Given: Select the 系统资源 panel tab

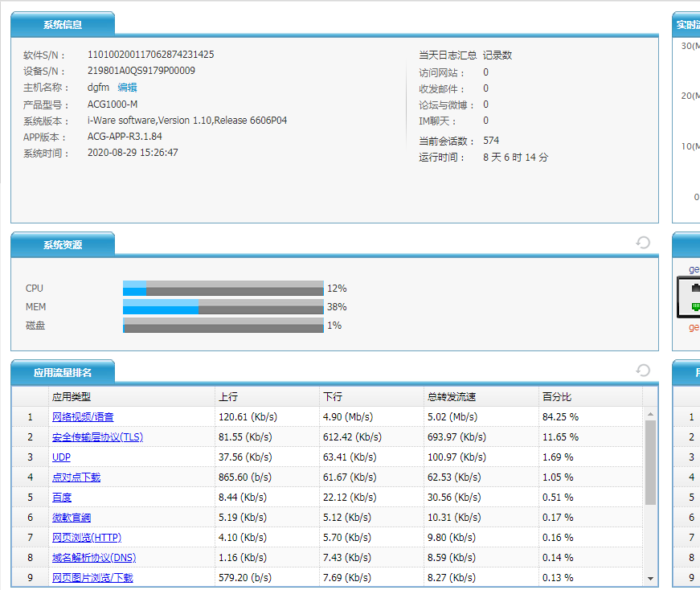Looking at the screenshot, I should coord(63,244).
